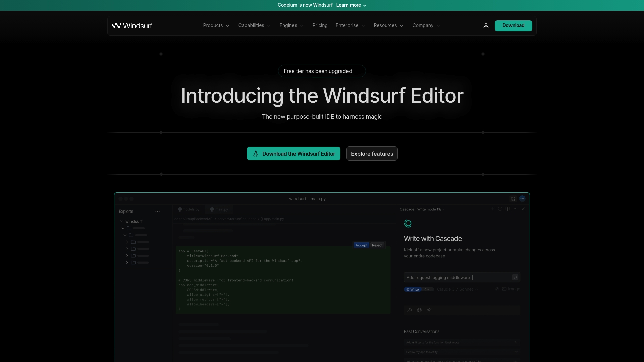Screen dimensions: 644x362
Task: Click the Past Conversations heading
Action: tap(422, 332)
